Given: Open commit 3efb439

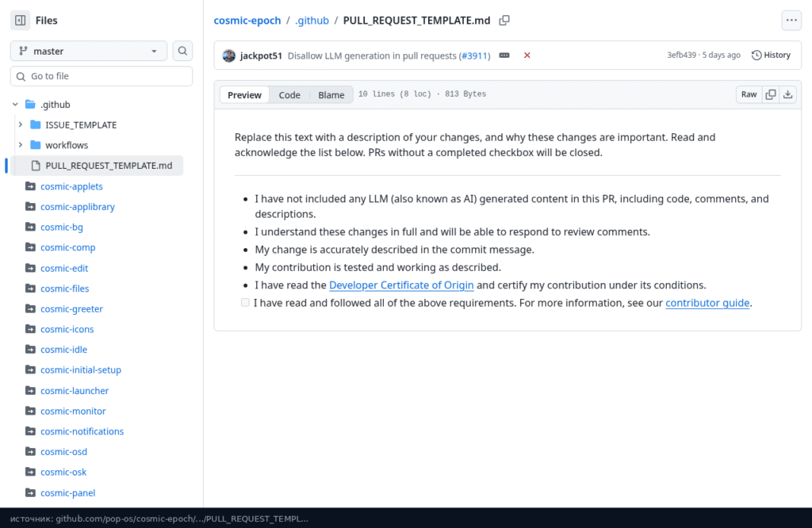Looking at the screenshot, I should 681,55.
